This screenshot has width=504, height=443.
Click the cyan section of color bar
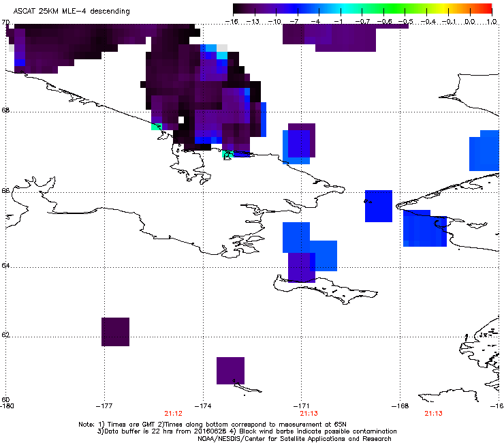click(344, 9)
